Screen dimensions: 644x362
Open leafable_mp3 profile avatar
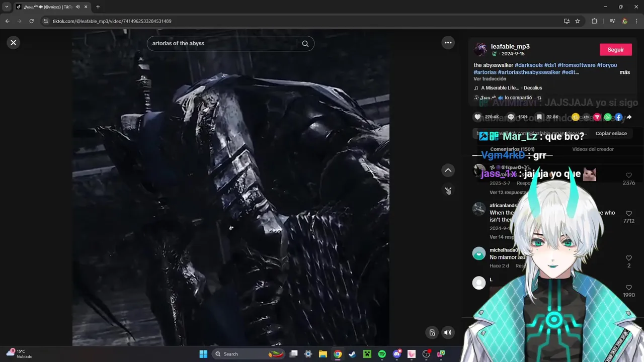480,50
